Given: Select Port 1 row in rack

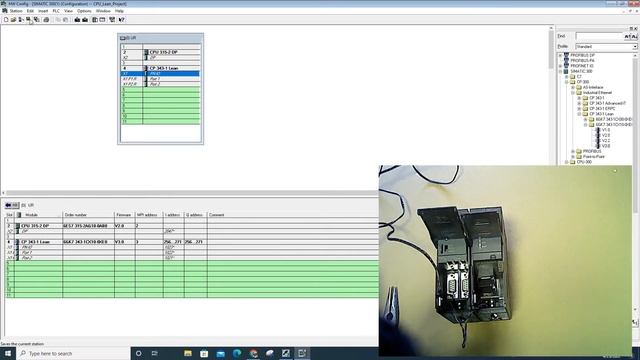Looking at the screenshot, I should pyautogui.click(x=160, y=79).
